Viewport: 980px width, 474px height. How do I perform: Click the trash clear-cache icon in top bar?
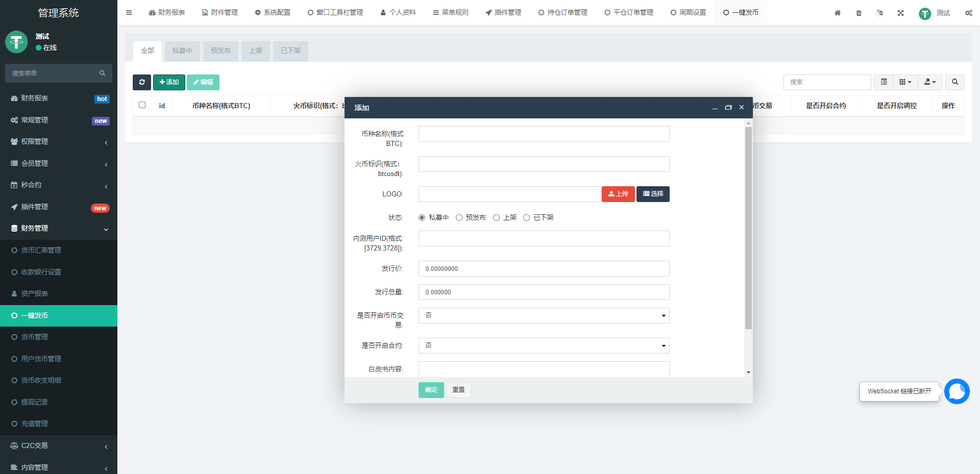pyautogui.click(x=859, y=13)
